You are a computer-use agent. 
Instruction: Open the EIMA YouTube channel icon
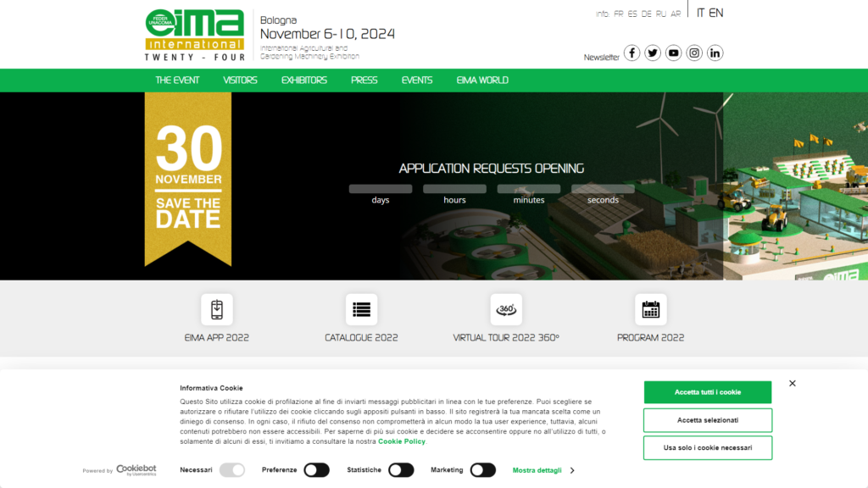[673, 53]
